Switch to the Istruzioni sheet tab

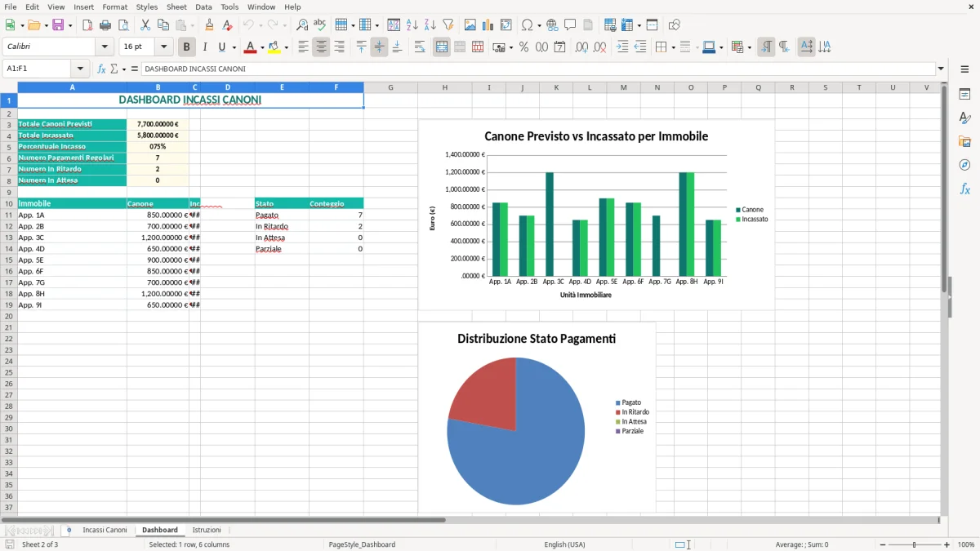click(x=207, y=530)
